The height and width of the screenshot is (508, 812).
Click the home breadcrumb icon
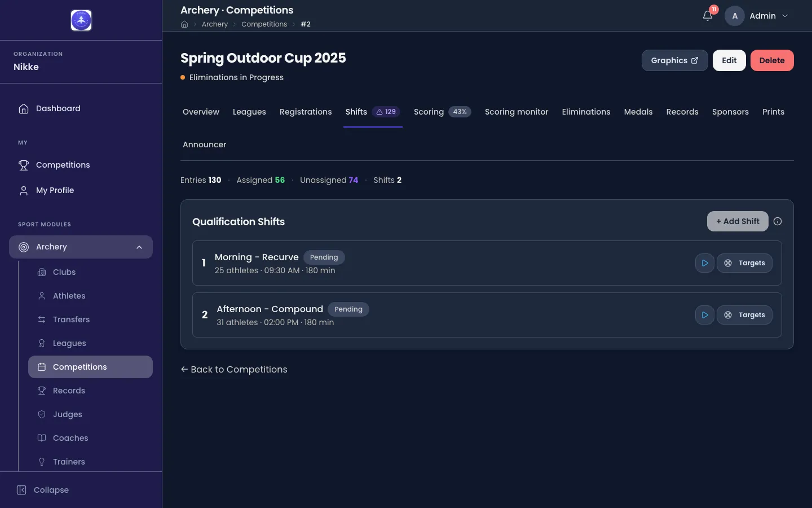point(184,24)
